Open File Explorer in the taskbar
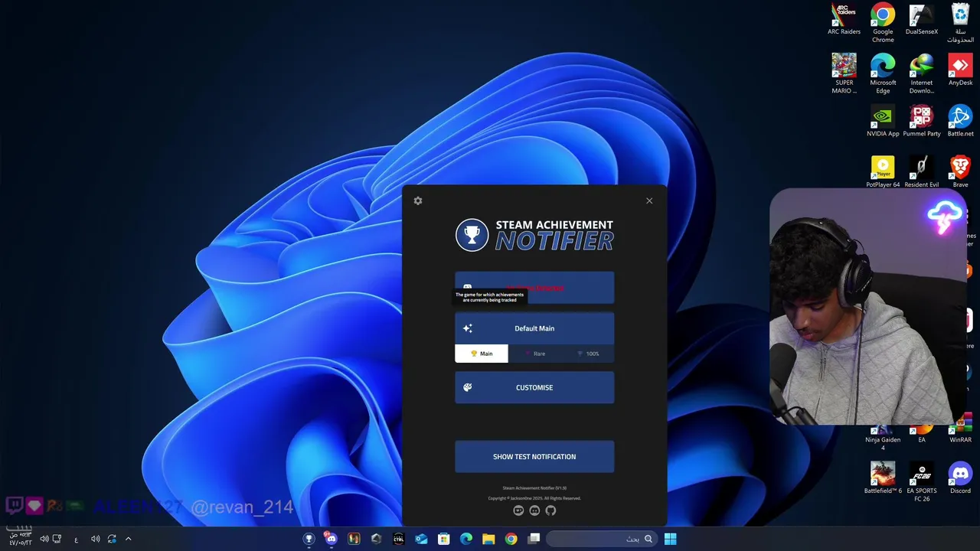Viewport: 980px width, 551px height. click(488, 539)
